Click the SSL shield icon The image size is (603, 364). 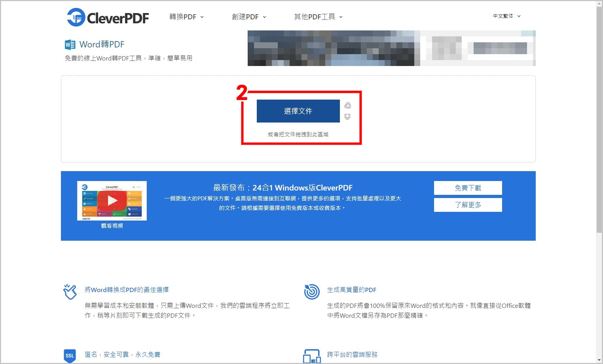click(70, 356)
